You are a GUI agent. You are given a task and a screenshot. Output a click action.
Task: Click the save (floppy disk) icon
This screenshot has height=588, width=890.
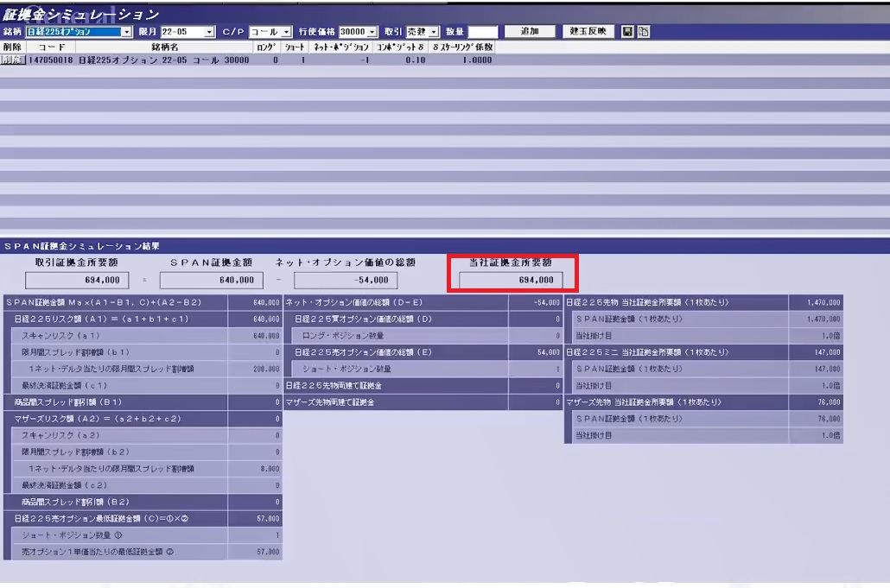(x=627, y=32)
